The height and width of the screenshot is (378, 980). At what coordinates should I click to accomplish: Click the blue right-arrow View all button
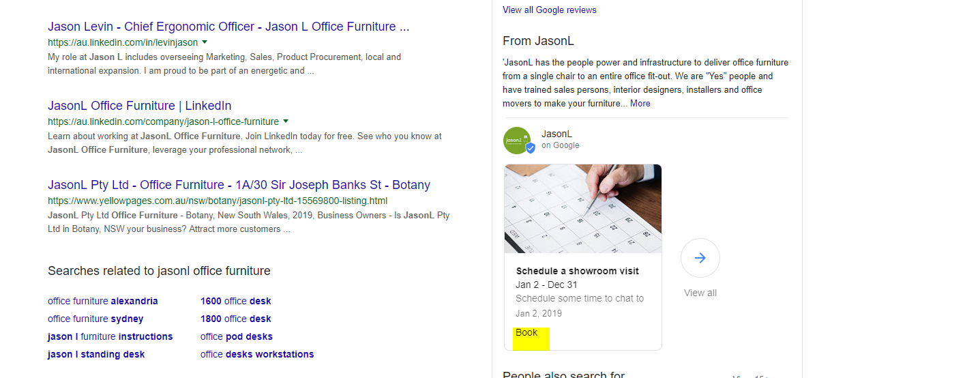700,258
